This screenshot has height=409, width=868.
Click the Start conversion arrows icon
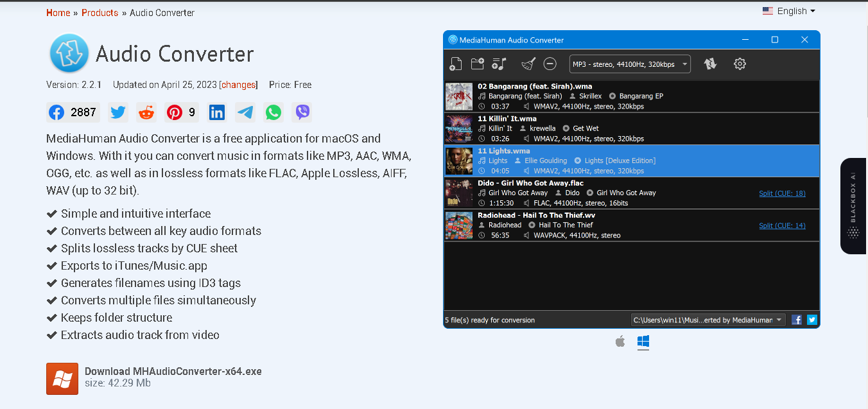point(710,64)
